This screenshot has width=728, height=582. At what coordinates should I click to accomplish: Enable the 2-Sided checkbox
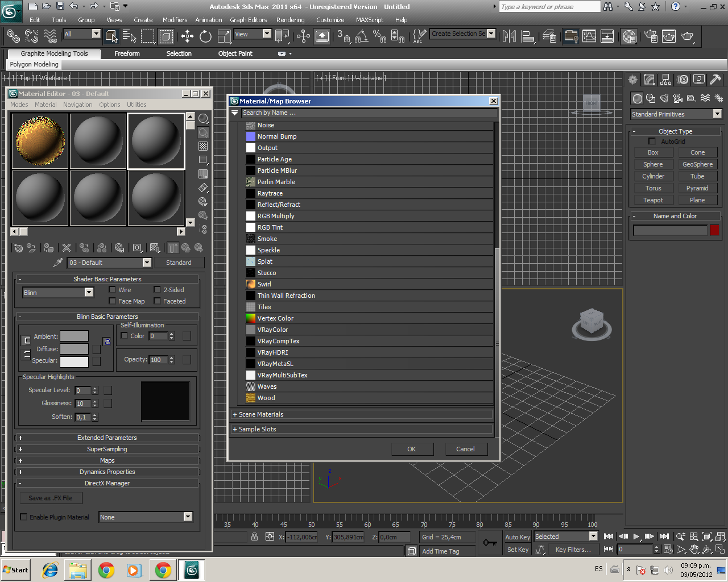[158, 290]
